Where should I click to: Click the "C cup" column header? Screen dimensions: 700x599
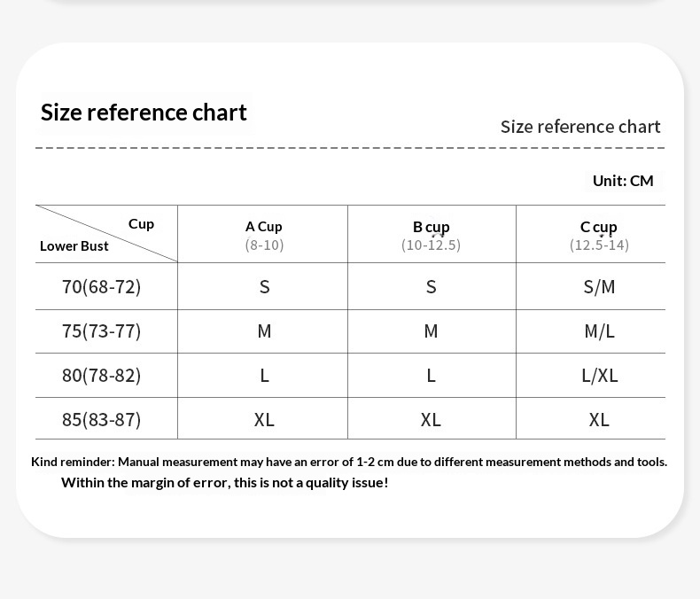coord(599,227)
